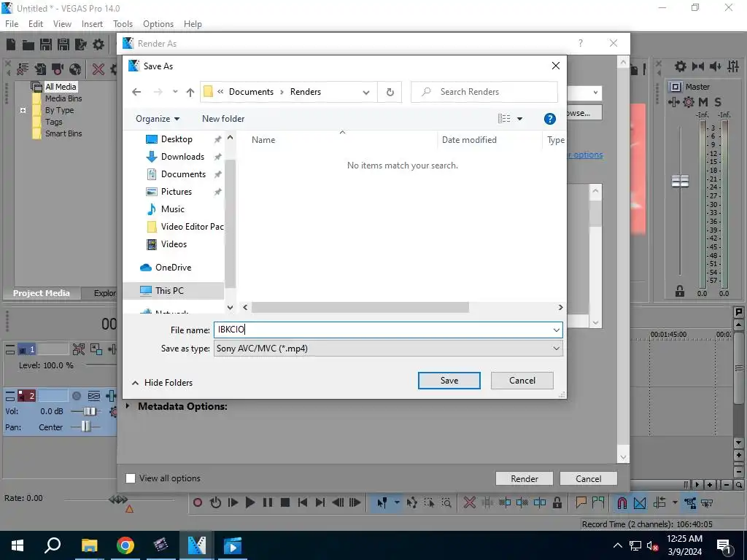Check View all options checkbox

pyautogui.click(x=131, y=478)
